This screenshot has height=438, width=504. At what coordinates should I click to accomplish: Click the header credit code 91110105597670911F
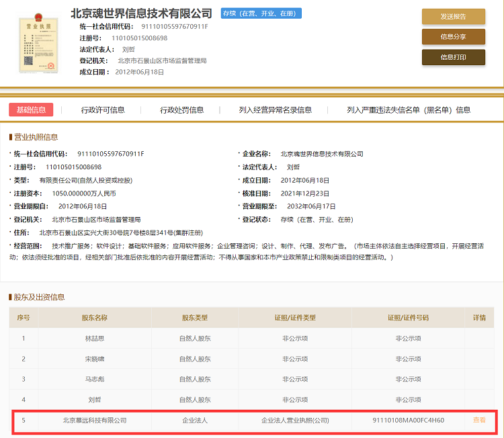pyautogui.click(x=175, y=27)
